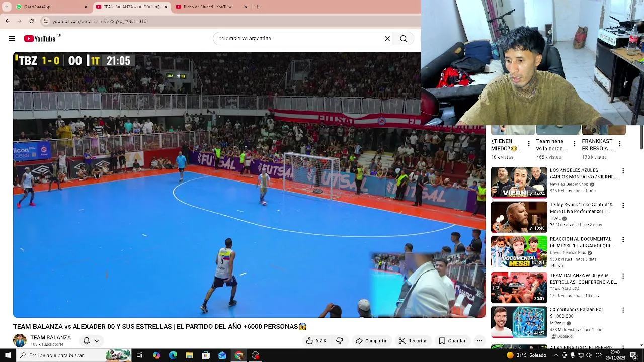
Task: Launch Copilot from the taskbar
Action: (x=156, y=355)
